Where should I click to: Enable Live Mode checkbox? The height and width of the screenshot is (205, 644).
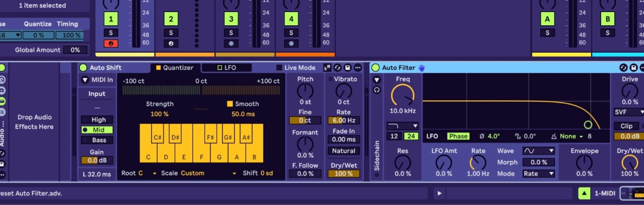coord(279,68)
